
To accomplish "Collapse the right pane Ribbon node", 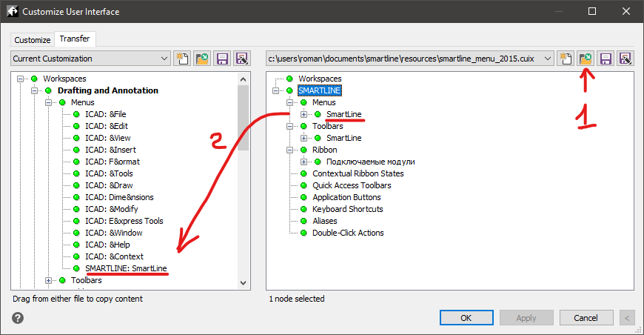I will pyautogui.click(x=289, y=150).
